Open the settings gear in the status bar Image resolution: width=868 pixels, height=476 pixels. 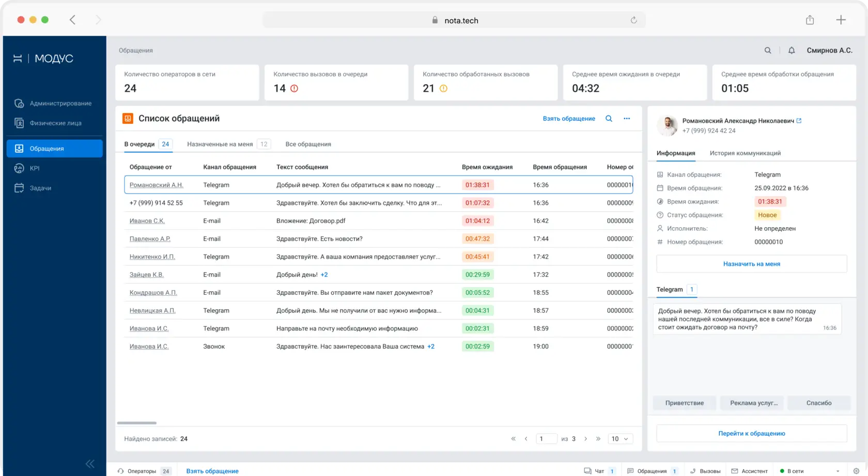pyautogui.click(x=856, y=471)
